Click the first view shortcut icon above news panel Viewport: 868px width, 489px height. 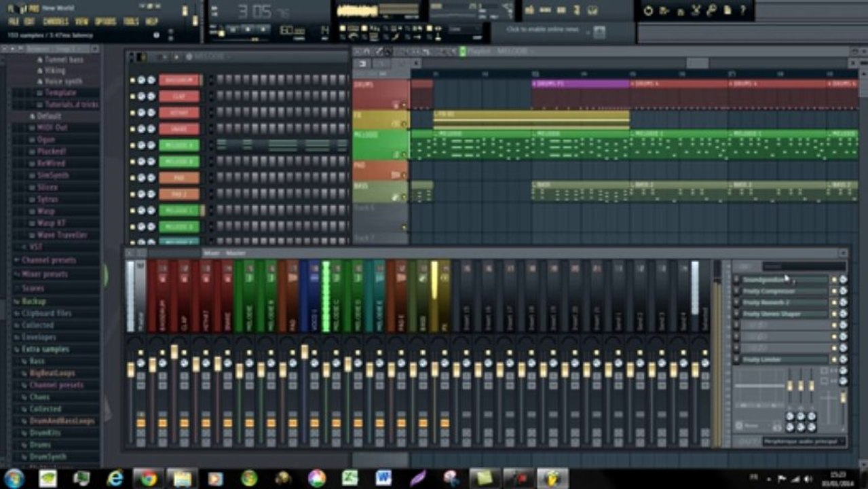coord(531,10)
